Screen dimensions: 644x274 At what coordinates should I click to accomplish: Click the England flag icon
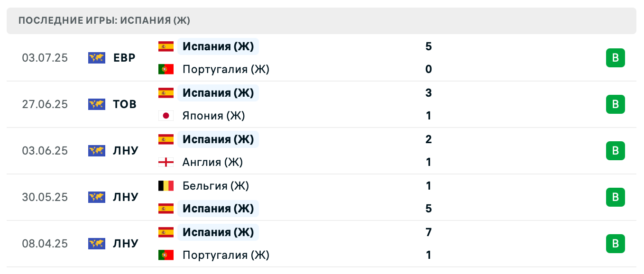click(166, 162)
